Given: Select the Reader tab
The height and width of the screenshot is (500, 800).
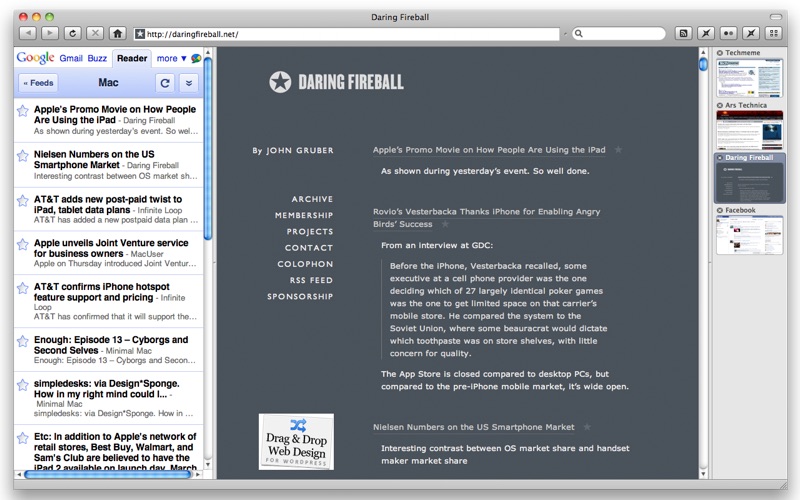Looking at the screenshot, I should (x=132, y=58).
